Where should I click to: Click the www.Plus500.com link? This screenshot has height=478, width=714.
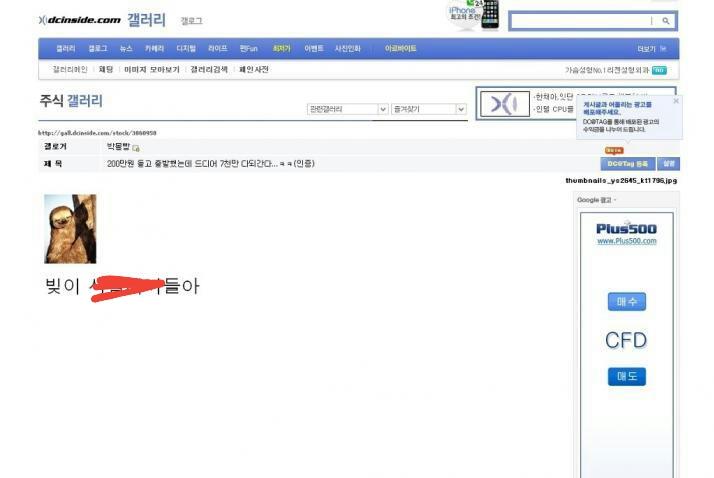(x=627, y=241)
